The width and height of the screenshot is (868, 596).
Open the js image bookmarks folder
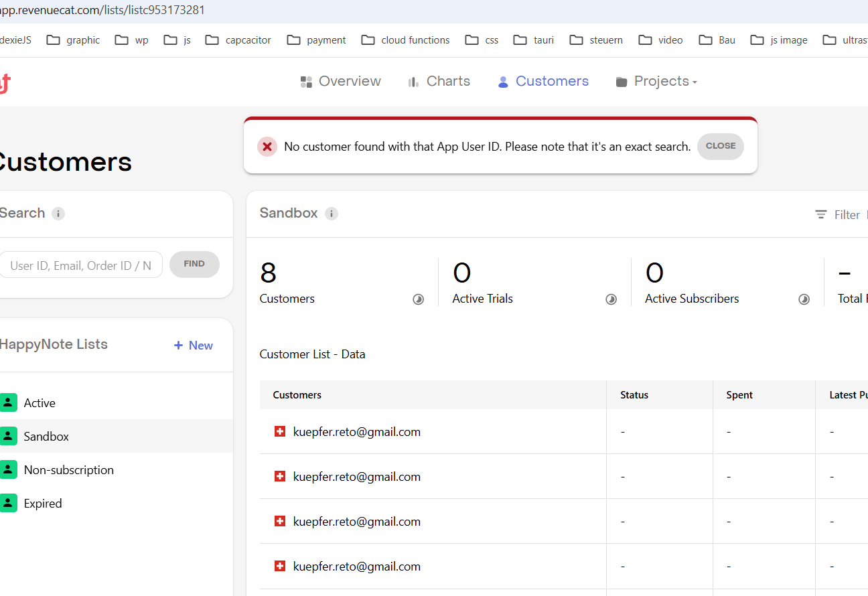779,40
